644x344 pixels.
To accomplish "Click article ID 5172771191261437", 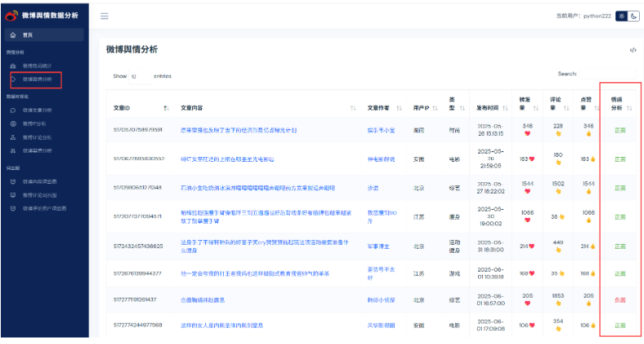I will (134, 300).
